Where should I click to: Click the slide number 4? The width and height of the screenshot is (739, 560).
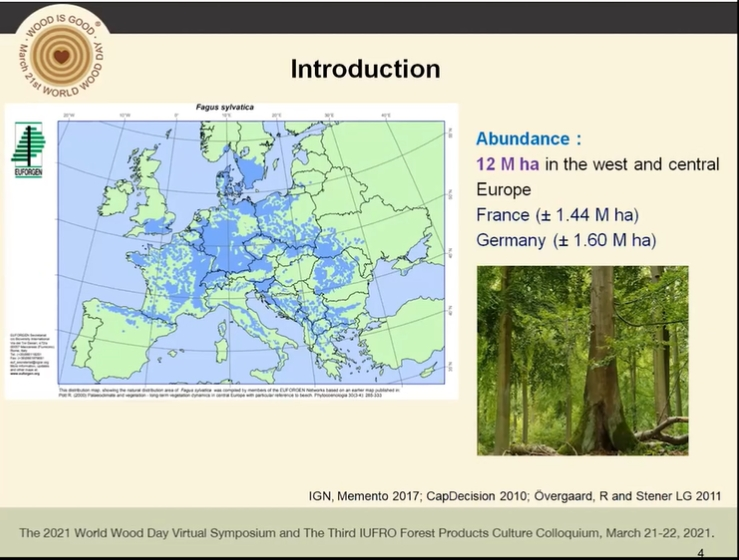700,553
